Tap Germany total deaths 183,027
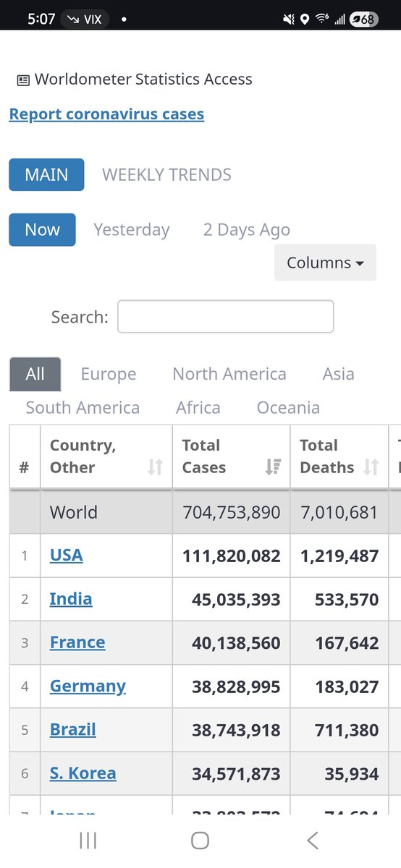This screenshot has height=868, width=401. 347,686
